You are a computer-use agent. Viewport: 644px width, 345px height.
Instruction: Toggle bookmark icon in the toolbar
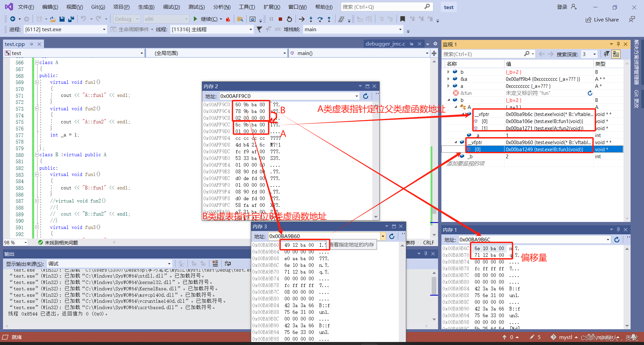[402, 19]
